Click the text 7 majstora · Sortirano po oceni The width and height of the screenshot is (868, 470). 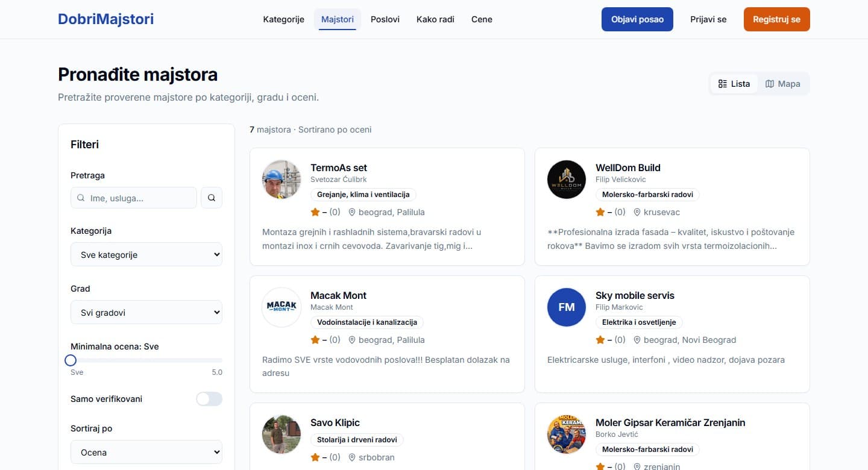click(x=310, y=130)
